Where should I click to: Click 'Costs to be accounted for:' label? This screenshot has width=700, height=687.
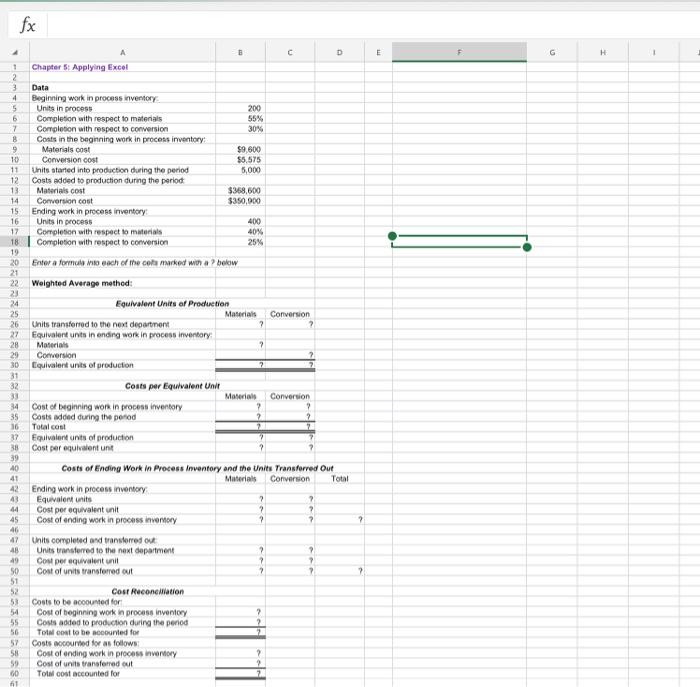(x=76, y=602)
